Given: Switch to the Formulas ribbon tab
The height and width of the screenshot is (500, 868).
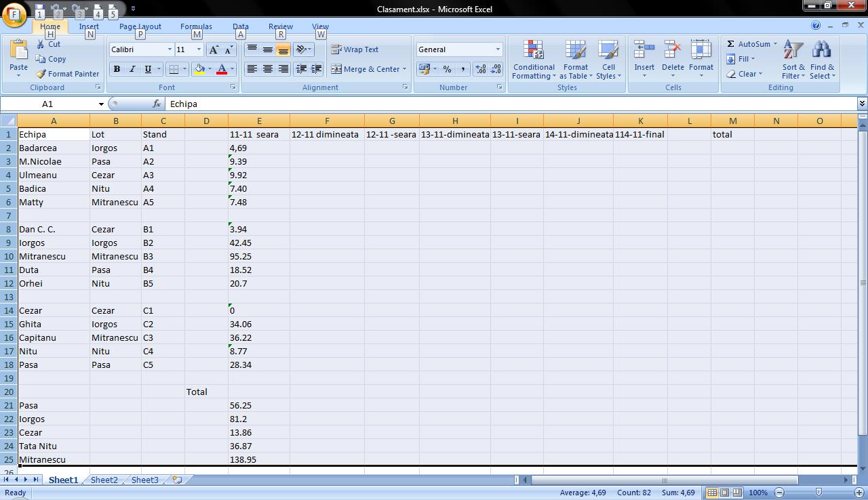Looking at the screenshot, I should click(x=196, y=26).
